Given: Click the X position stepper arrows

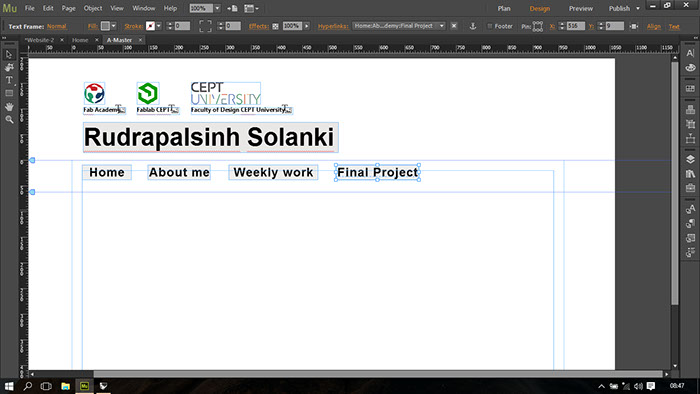Looking at the screenshot, I should pyautogui.click(x=562, y=26).
